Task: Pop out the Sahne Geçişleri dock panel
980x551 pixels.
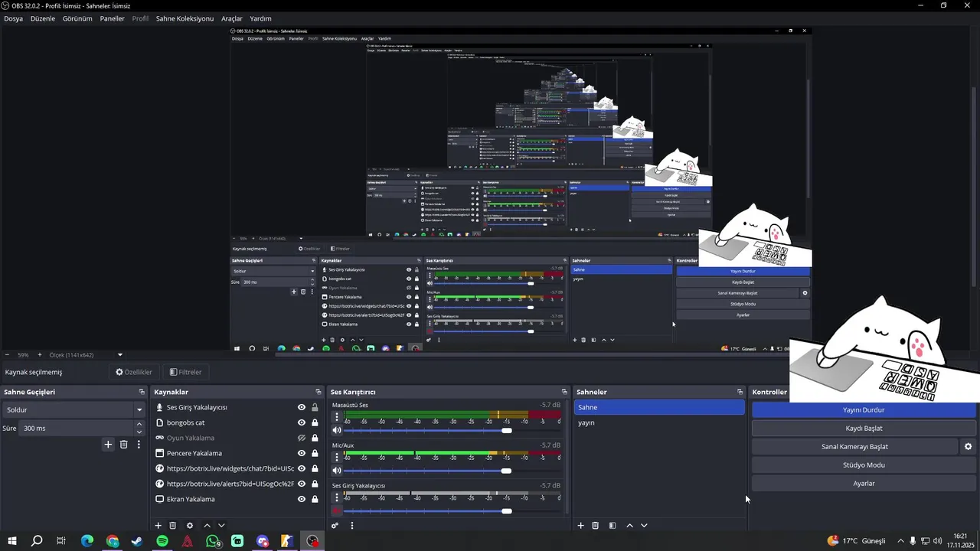Action: tap(142, 392)
